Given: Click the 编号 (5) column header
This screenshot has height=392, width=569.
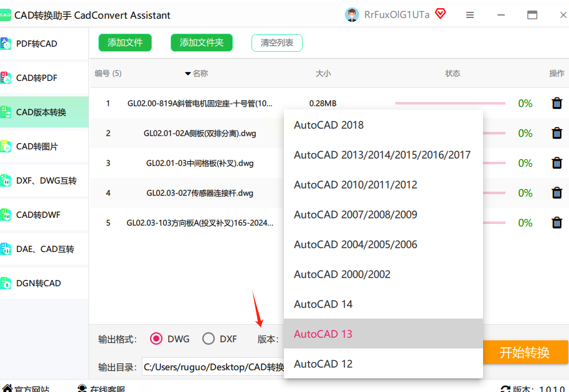Looking at the screenshot, I should (x=108, y=73).
